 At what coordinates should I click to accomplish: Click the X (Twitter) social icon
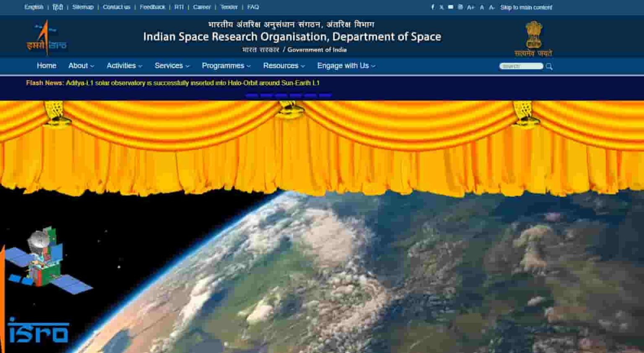(441, 7)
